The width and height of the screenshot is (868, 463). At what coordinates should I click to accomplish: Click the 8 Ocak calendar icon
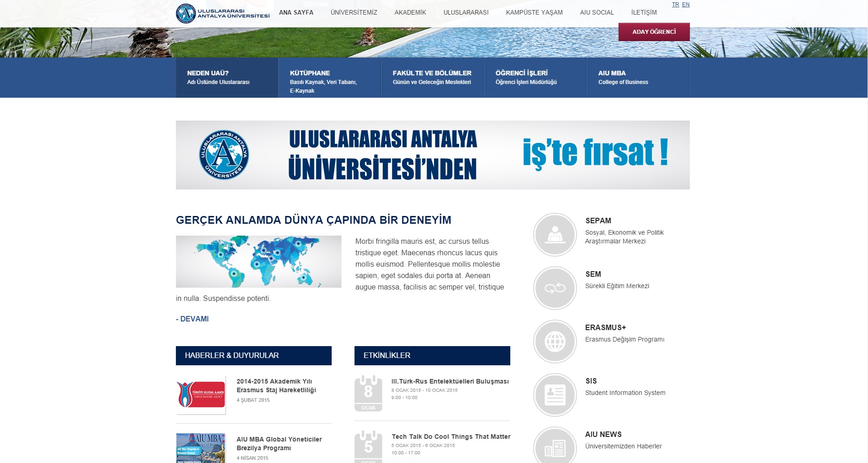coord(368,393)
